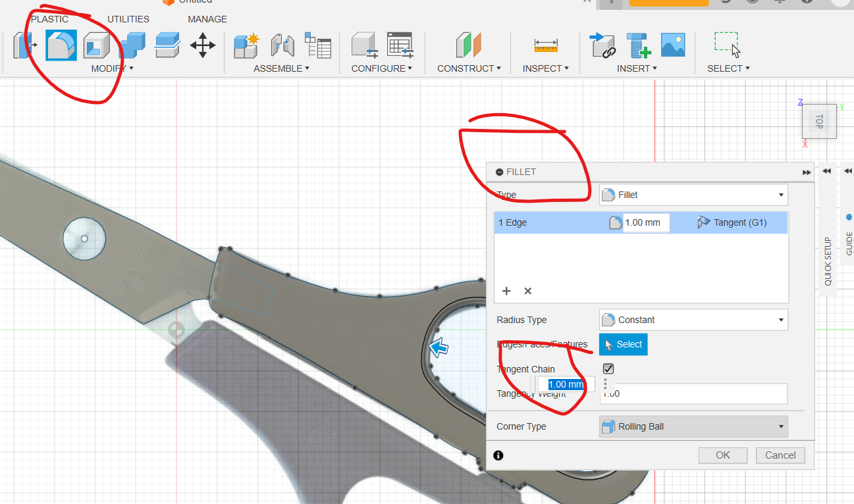Add a new selection set with plus icon
The image size is (854, 504).
[x=506, y=291]
